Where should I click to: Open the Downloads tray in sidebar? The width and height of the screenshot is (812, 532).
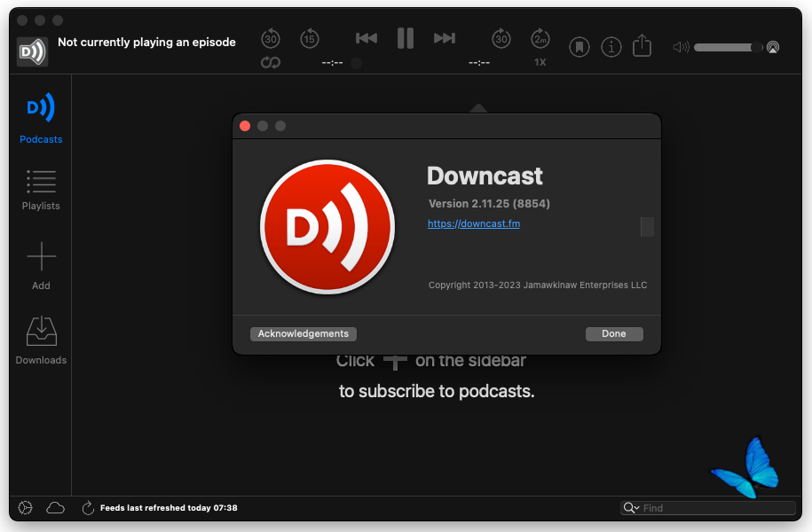[41, 339]
